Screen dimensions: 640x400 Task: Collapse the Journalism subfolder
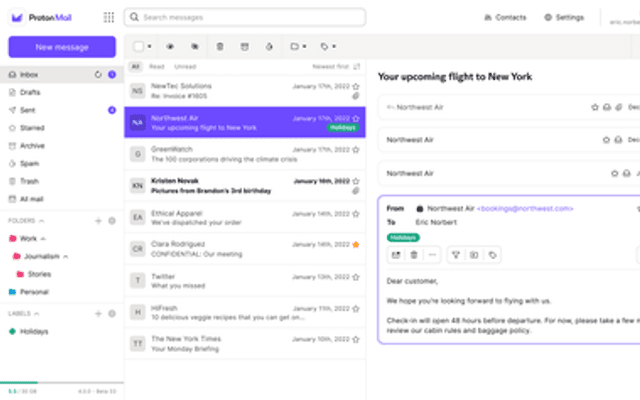point(65,257)
